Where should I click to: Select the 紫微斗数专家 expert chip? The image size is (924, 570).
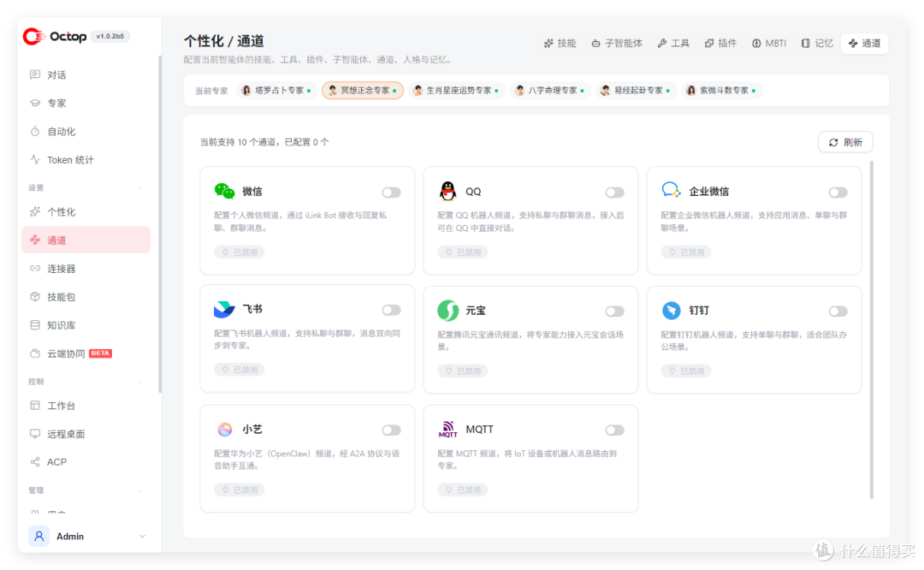721,90
